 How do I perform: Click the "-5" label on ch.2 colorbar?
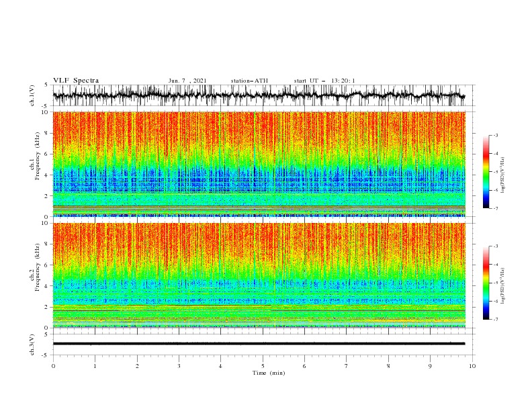(496, 283)
